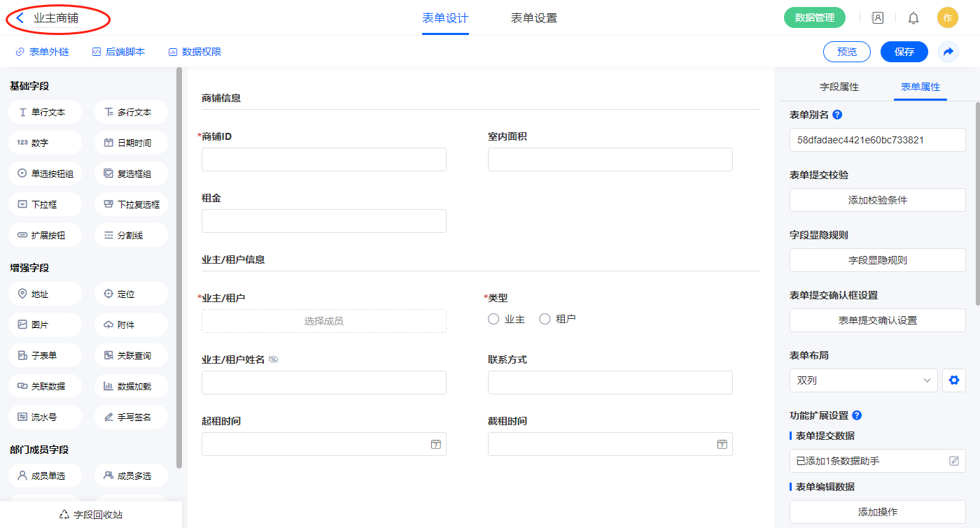Open the 选择成员 member selector
This screenshot has width=980, height=528.
click(323, 321)
